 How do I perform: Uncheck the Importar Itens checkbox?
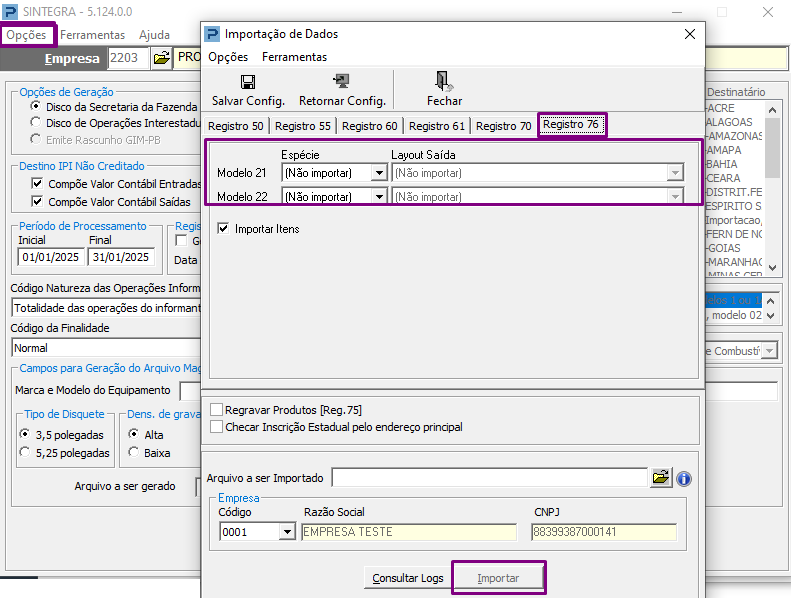223,229
